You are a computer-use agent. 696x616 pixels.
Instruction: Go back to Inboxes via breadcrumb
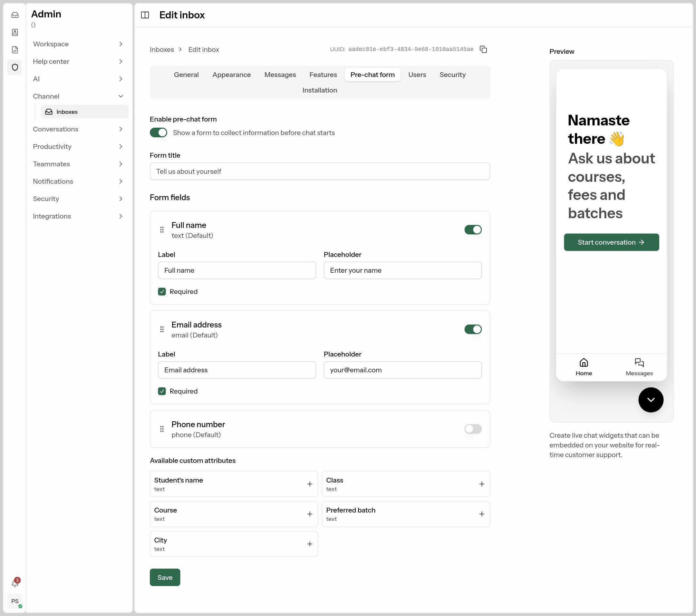coord(162,49)
